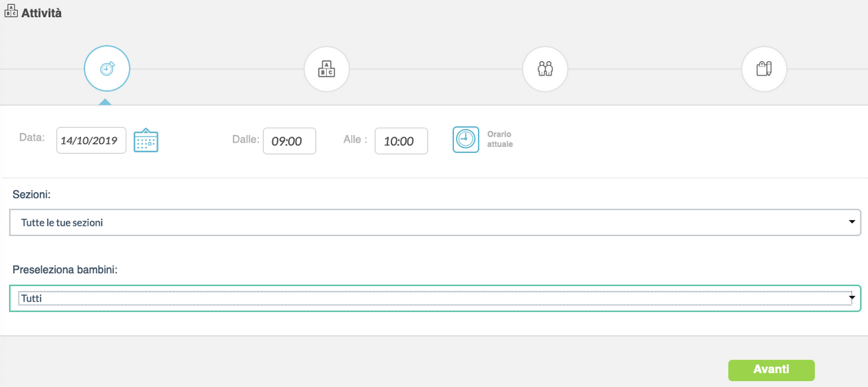Image resolution: width=868 pixels, height=387 pixels.
Task: Open the children selection step
Action: pyautogui.click(x=545, y=69)
